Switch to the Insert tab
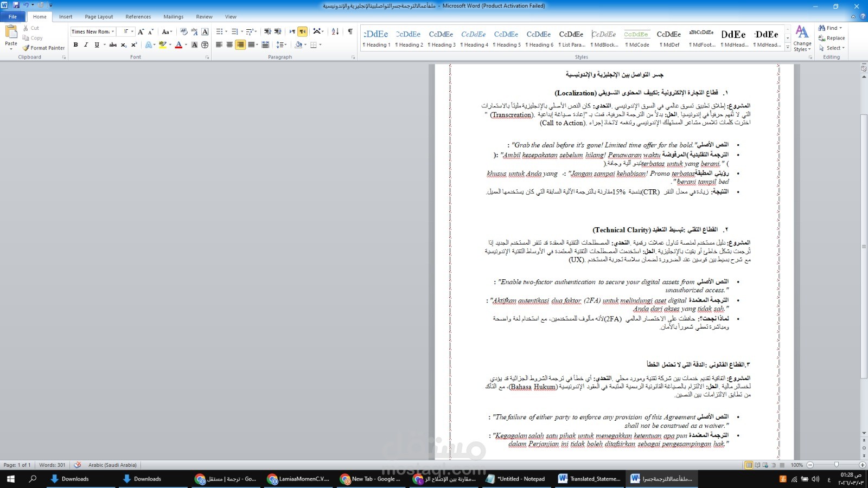Screen dimensions: 868x488 (x=66, y=17)
